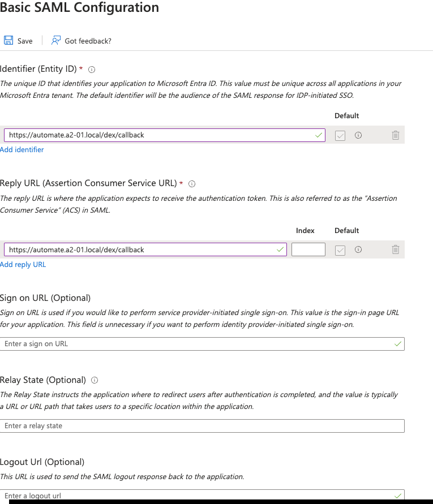Click the Got feedback? text
The height and width of the screenshot is (504, 433).
(x=88, y=41)
